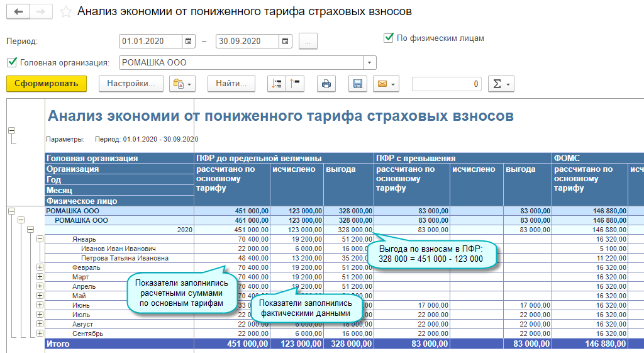Open the email send dropdown icon

pyautogui.click(x=386, y=84)
